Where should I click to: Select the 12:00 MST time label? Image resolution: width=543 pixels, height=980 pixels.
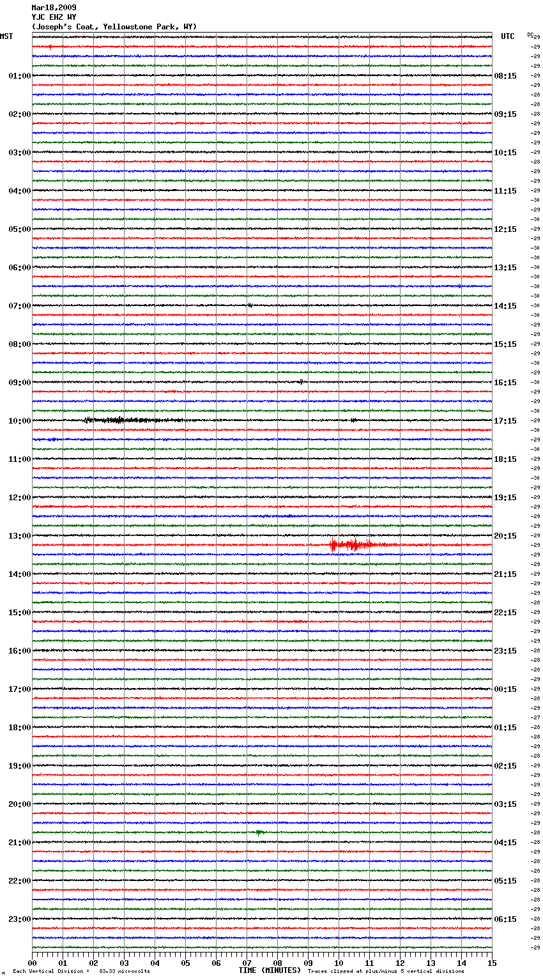[x=20, y=498]
